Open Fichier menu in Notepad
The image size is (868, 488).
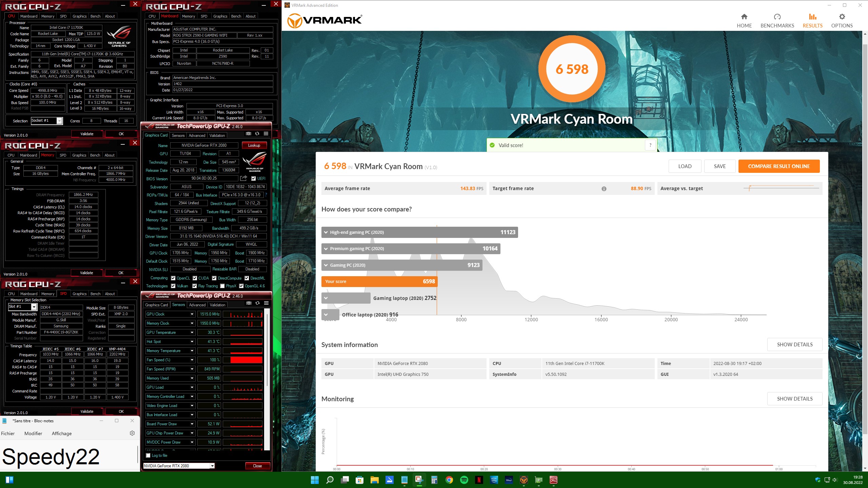pyautogui.click(x=8, y=433)
